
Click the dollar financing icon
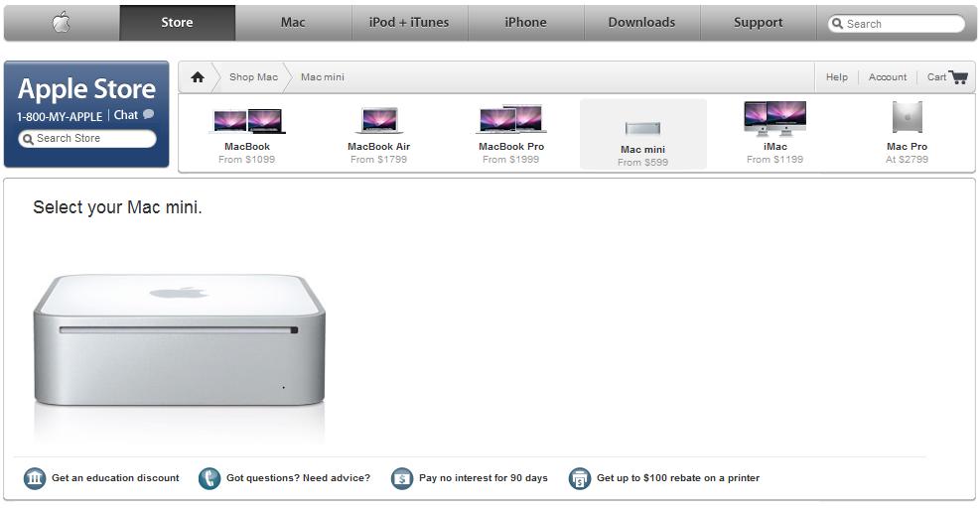402,478
